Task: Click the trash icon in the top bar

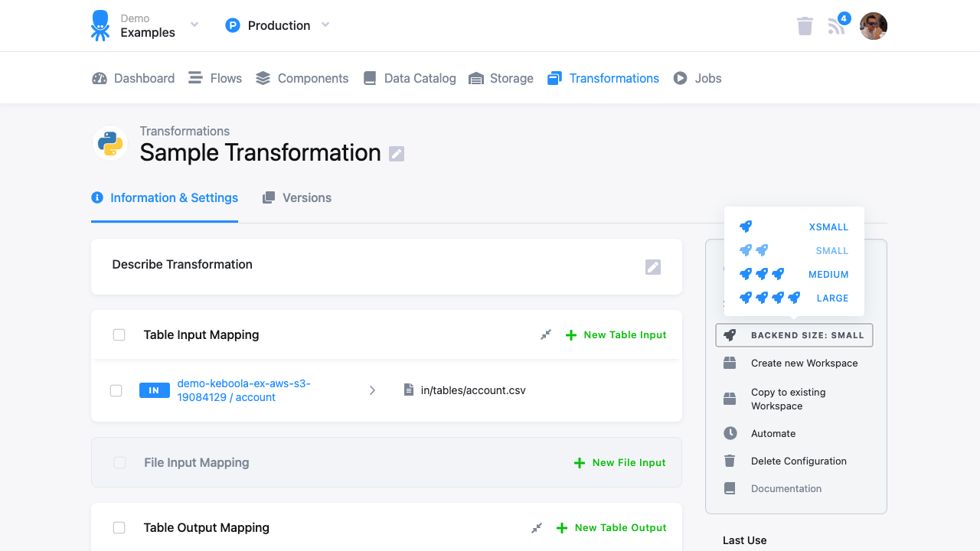Action: 804,25
